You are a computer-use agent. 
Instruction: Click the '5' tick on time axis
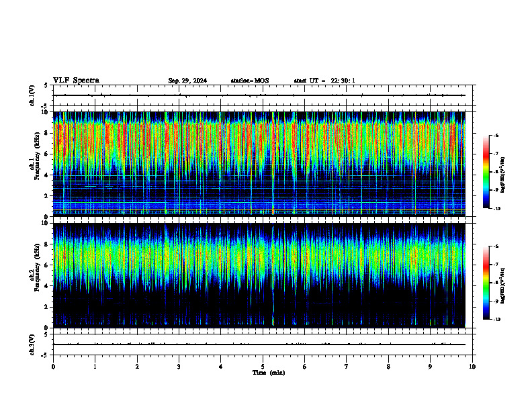[263, 367]
